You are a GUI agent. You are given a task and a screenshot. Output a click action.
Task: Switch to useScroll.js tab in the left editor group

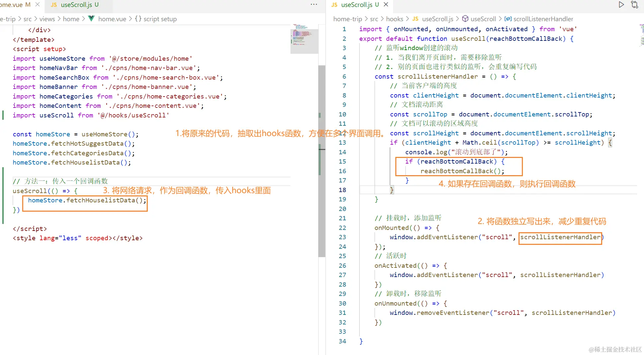pos(78,5)
